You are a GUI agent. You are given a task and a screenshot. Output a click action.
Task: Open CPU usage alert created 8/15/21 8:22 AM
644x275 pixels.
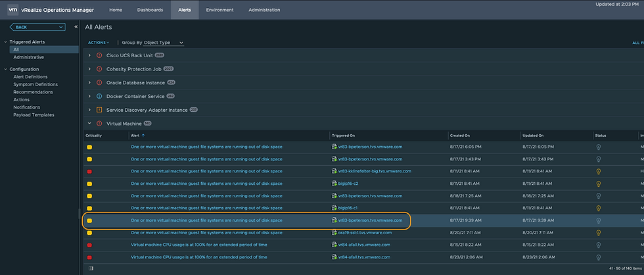(198, 245)
